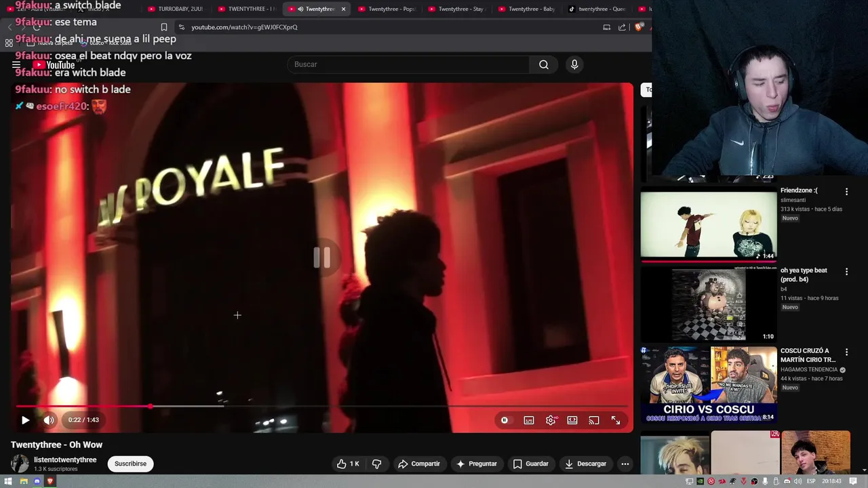
Task: Open video player settings gear
Action: 551,420
